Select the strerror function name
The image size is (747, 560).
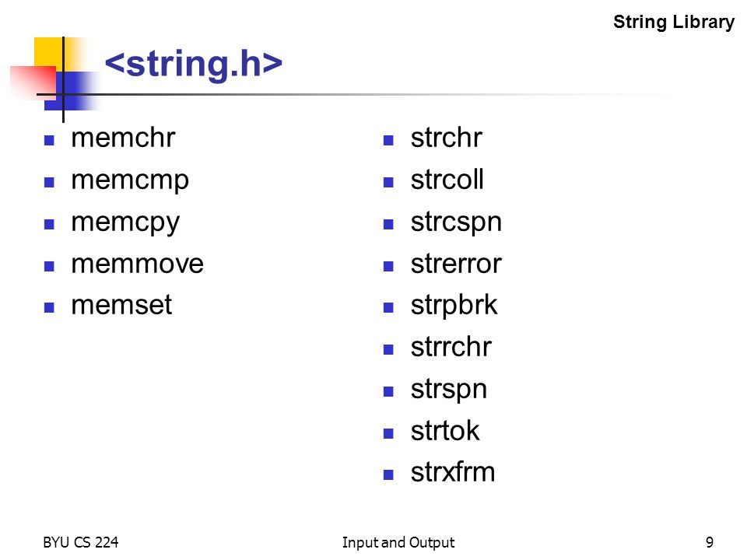(x=456, y=264)
